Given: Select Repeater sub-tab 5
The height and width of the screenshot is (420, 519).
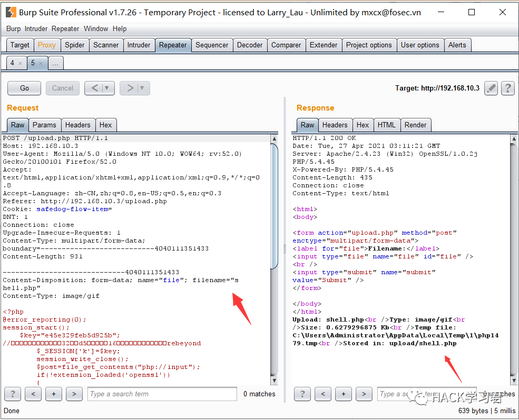Looking at the screenshot, I should tap(33, 63).
